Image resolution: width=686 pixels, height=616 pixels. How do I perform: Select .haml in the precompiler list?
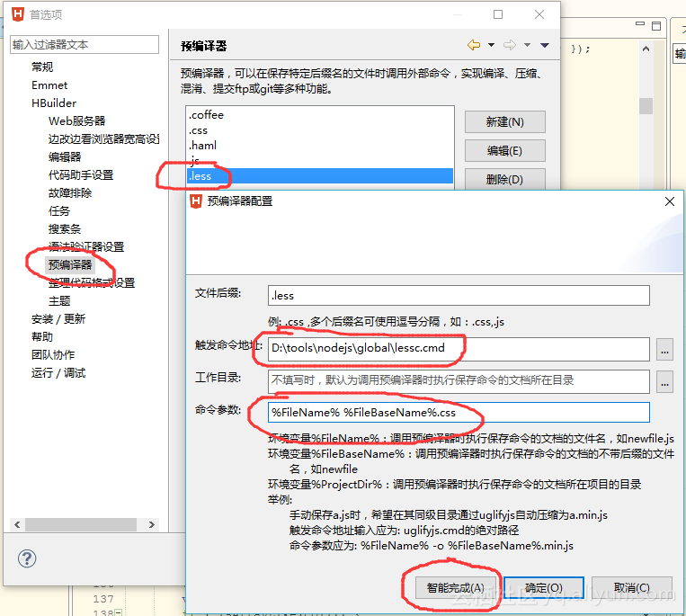pos(319,146)
